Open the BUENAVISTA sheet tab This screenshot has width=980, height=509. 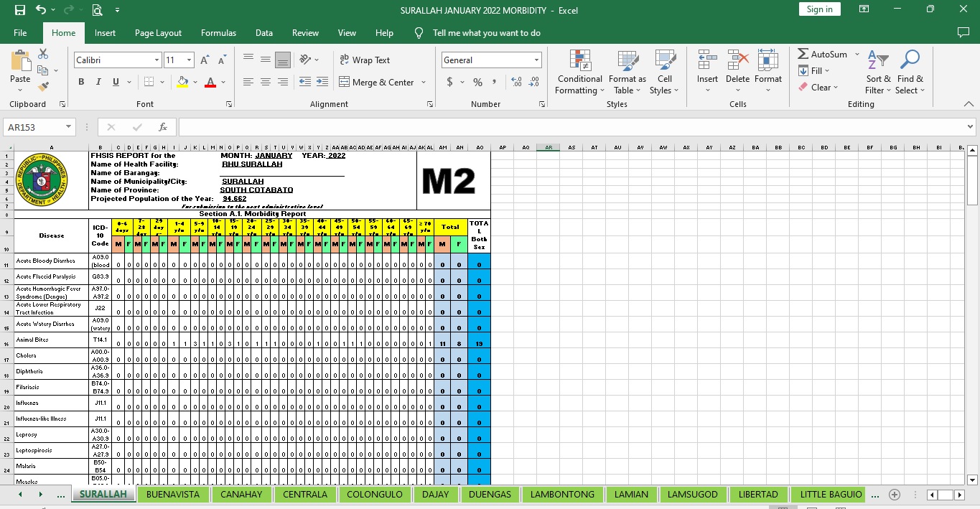pos(173,495)
